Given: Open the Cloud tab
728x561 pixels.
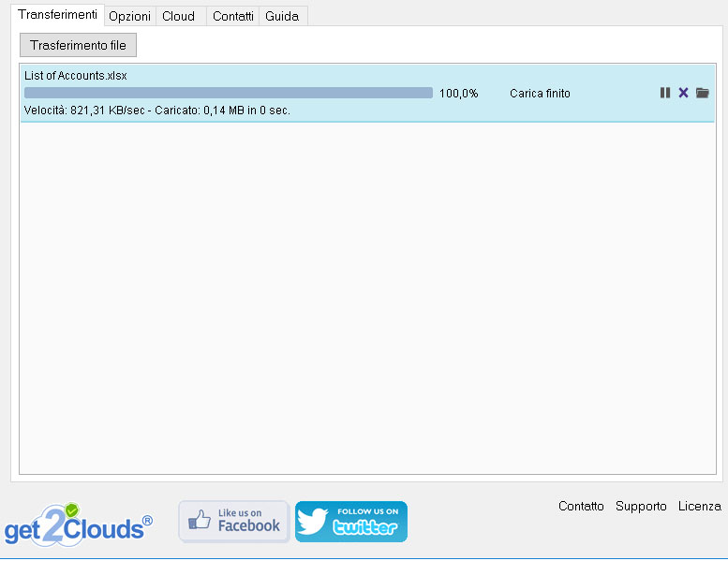Looking at the screenshot, I should tap(178, 17).
